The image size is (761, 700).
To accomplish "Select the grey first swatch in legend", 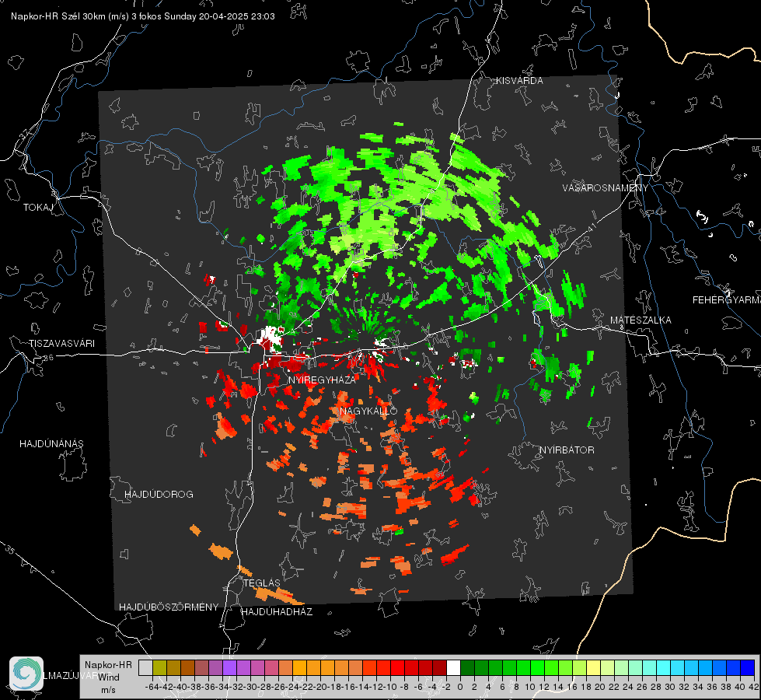I will tap(145, 667).
